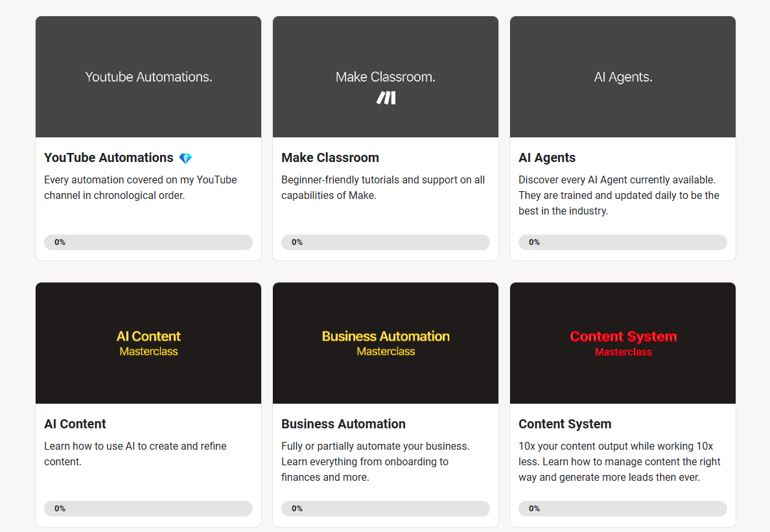Click 'Discover every AI Agent currently available' text
The image size is (770, 532).
(x=619, y=195)
